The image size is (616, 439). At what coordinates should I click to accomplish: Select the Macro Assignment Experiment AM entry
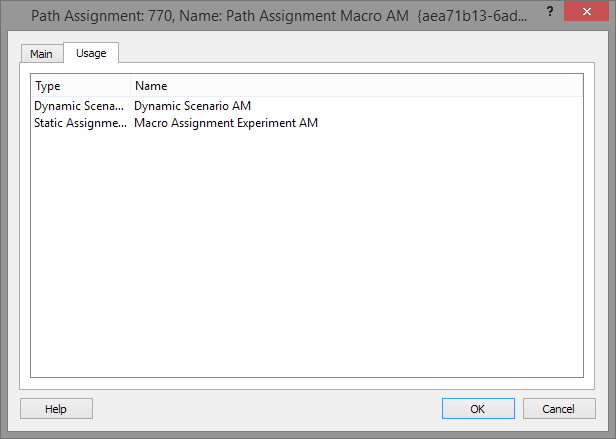click(226, 123)
